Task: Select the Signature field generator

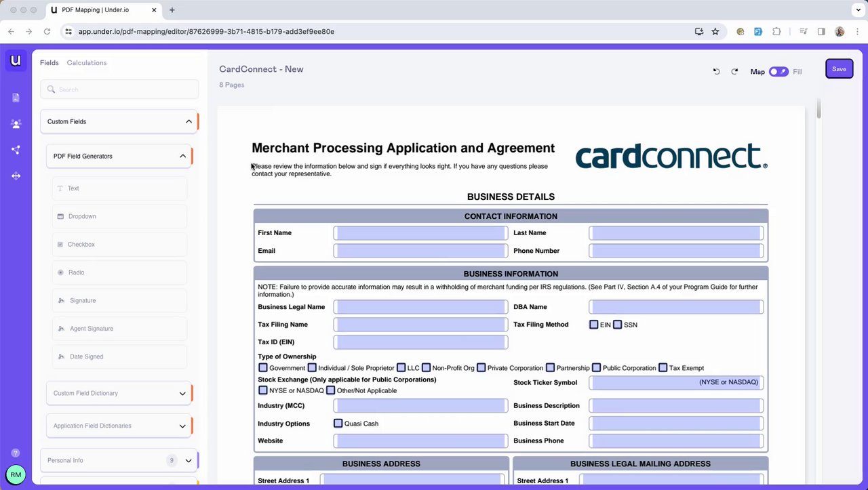Action: coord(119,300)
